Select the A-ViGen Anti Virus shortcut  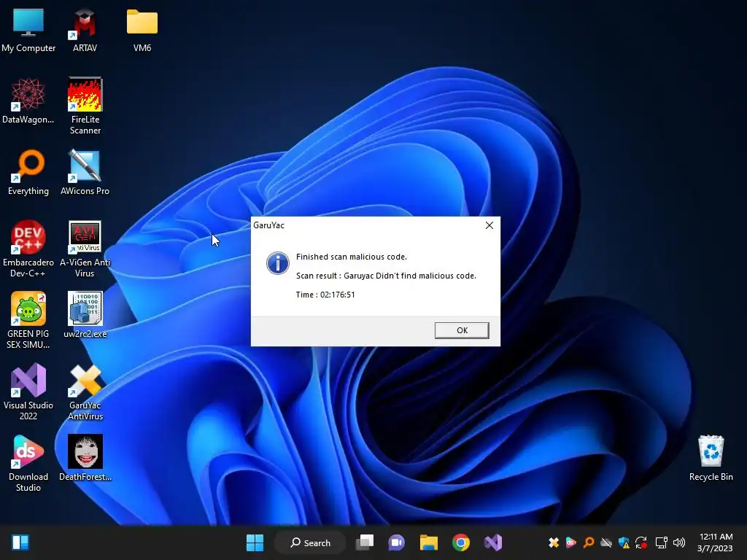[85, 249]
